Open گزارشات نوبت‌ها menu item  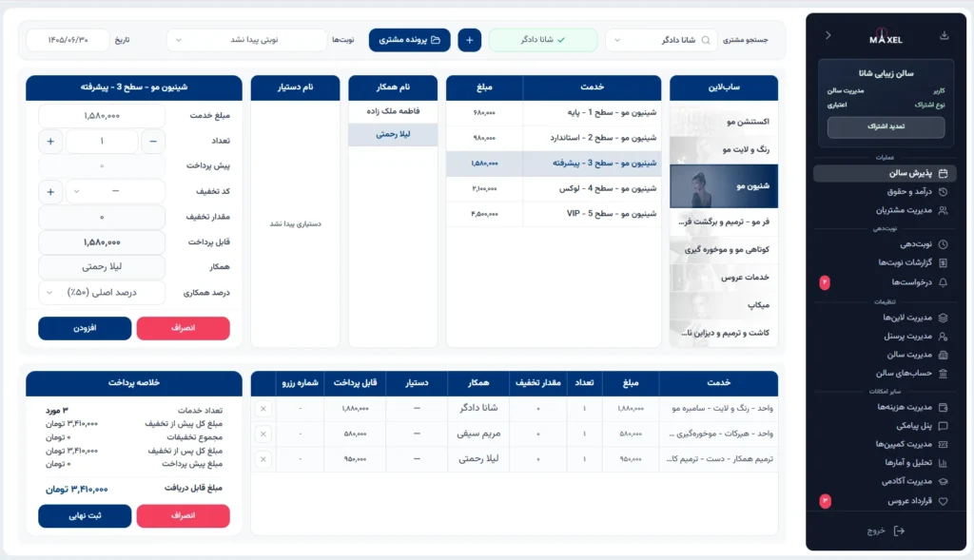pos(884,262)
